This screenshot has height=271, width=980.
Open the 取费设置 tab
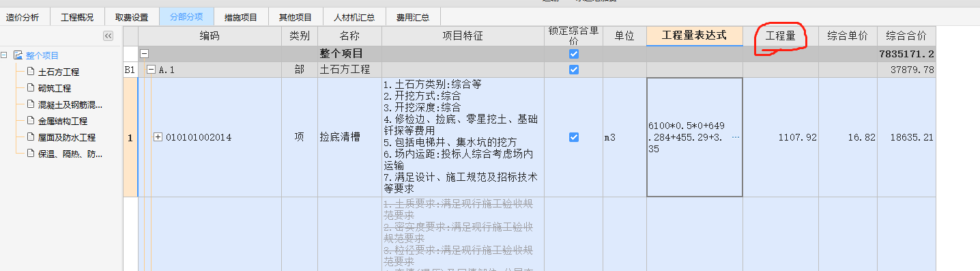[131, 17]
